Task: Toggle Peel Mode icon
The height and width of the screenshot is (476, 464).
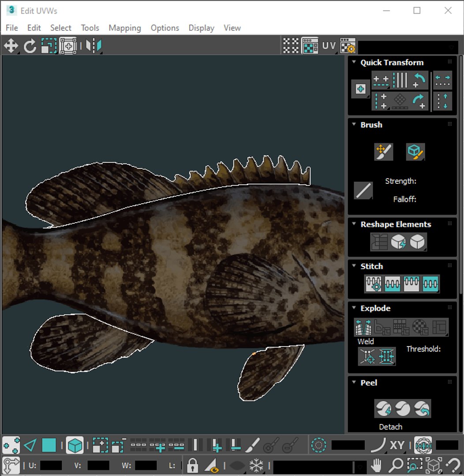Action: [x=403, y=409]
